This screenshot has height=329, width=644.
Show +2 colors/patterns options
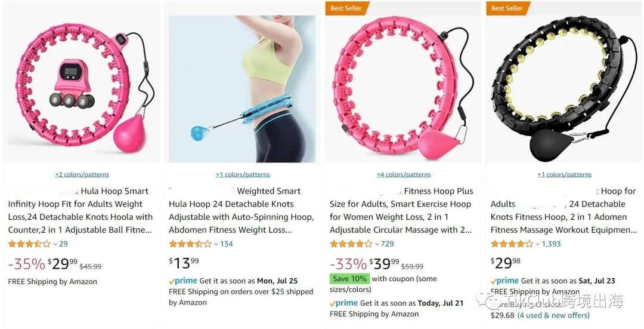click(82, 174)
